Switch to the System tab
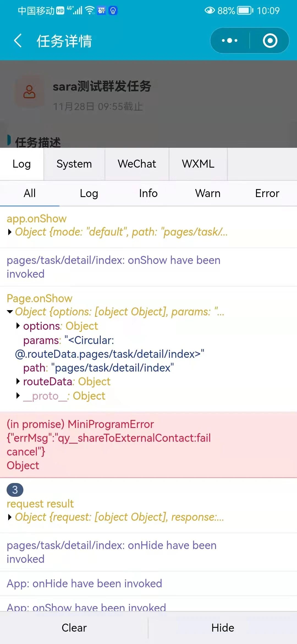Viewport: 297px width, 644px height. [74, 164]
